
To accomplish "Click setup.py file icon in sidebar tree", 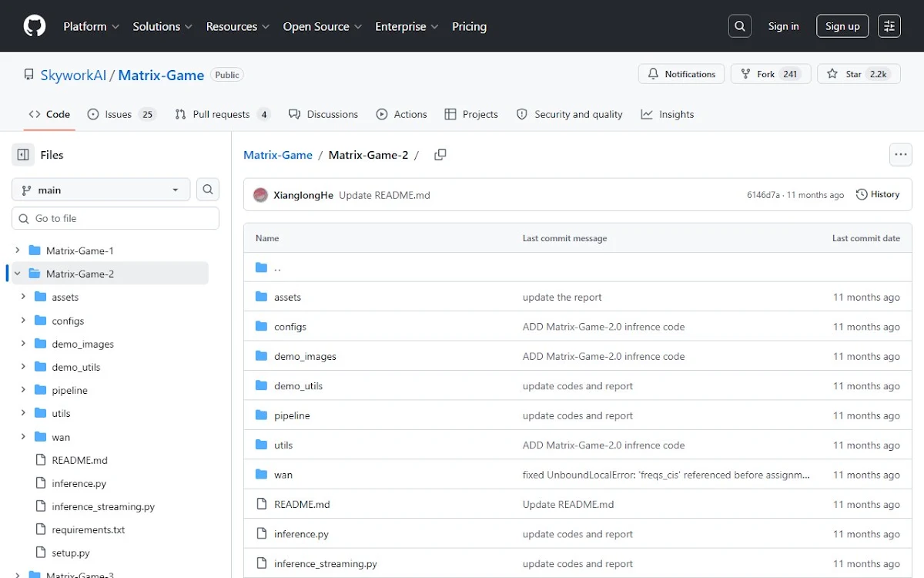I will (x=41, y=553).
